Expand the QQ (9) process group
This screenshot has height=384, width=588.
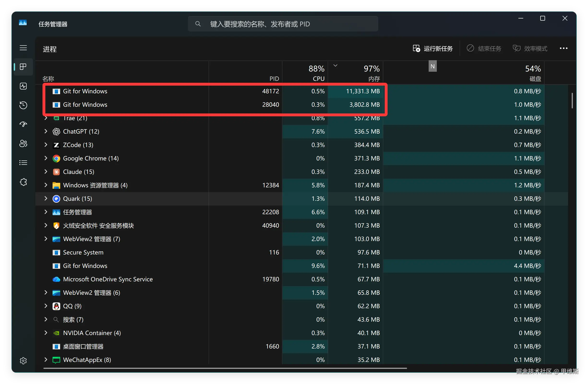pos(46,306)
